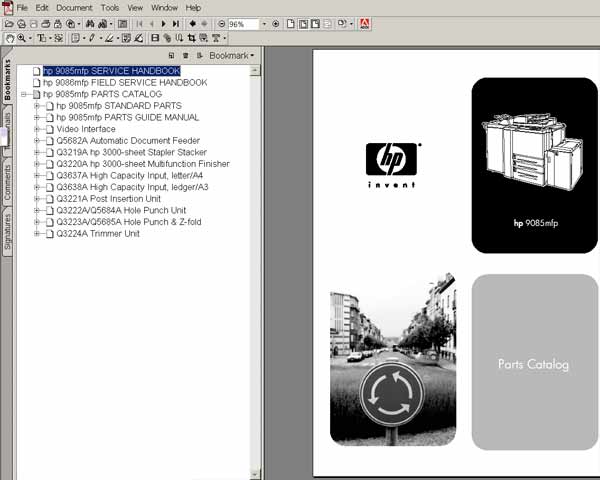Expand hp 9085mfp PARTS GUIDE MANUAL
600x480 pixels.
(37, 118)
